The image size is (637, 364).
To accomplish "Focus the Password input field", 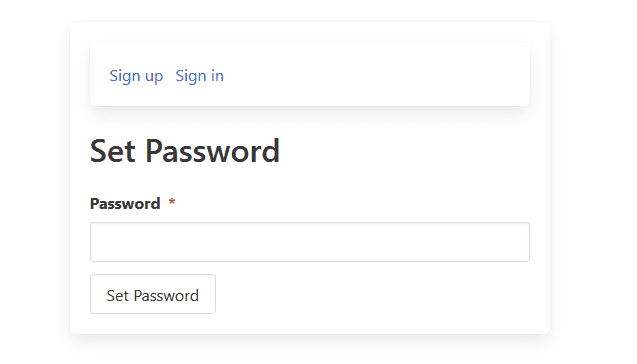I will 310,242.
